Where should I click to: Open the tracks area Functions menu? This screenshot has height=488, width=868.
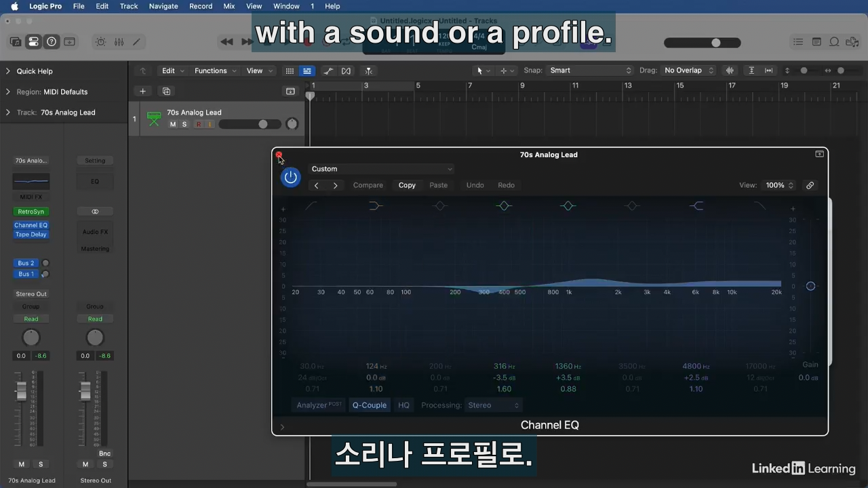pyautogui.click(x=215, y=70)
